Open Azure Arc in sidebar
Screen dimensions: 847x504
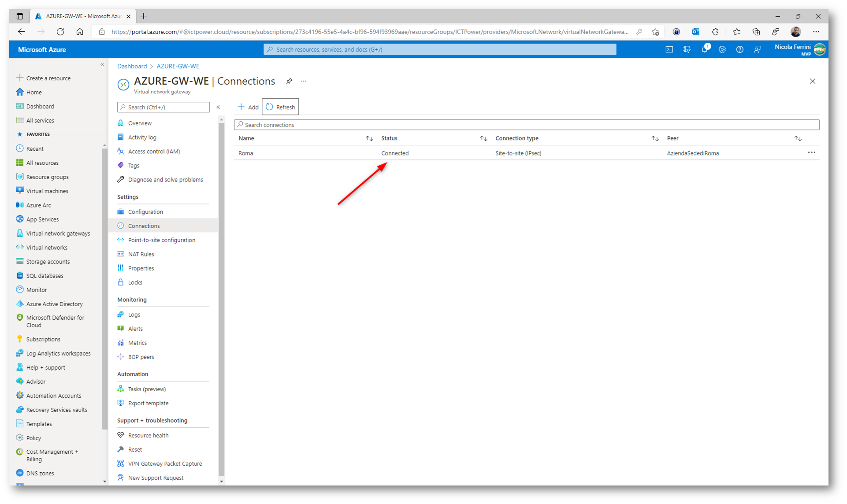point(38,205)
